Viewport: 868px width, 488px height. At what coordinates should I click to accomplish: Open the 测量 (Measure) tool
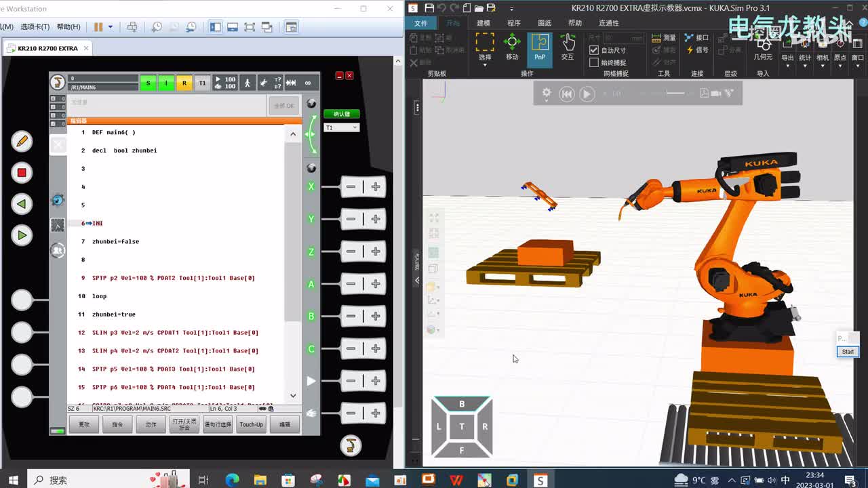coord(664,38)
